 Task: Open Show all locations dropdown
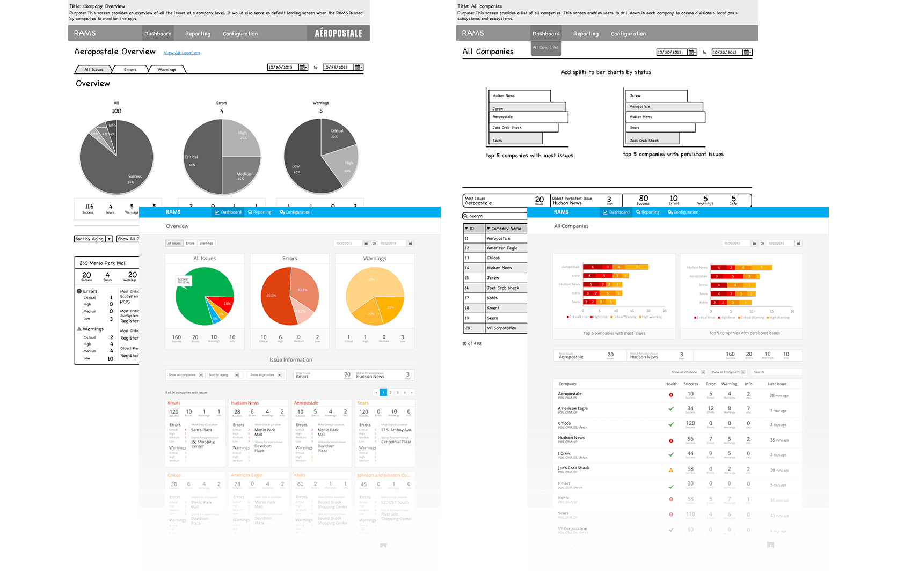coord(688,372)
